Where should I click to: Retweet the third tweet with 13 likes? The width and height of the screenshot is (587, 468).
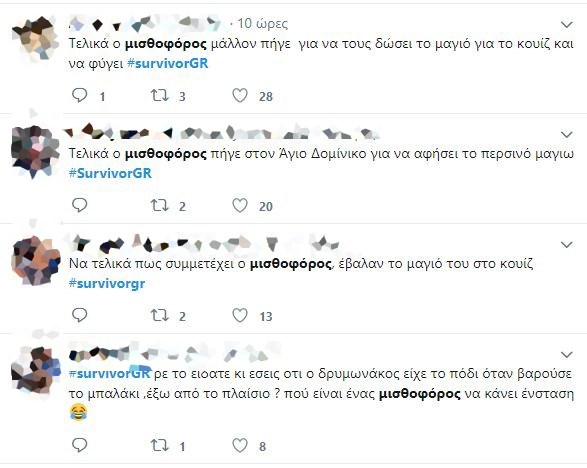[159, 315]
